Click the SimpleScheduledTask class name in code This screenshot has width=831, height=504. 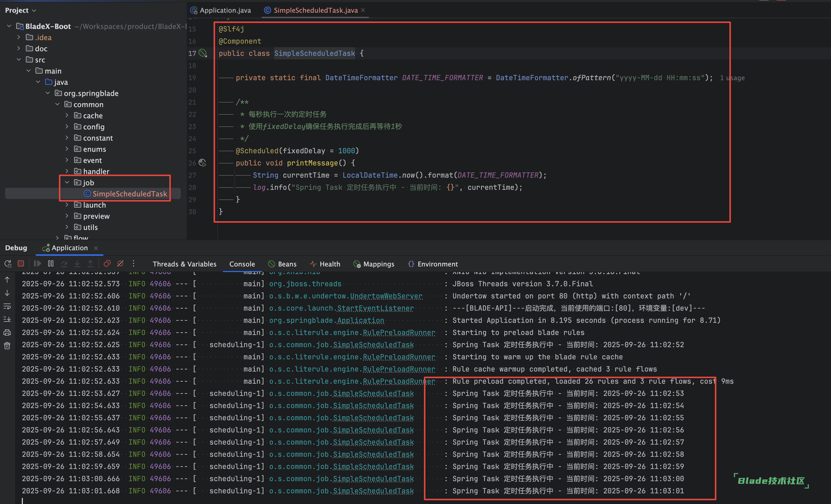(314, 53)
